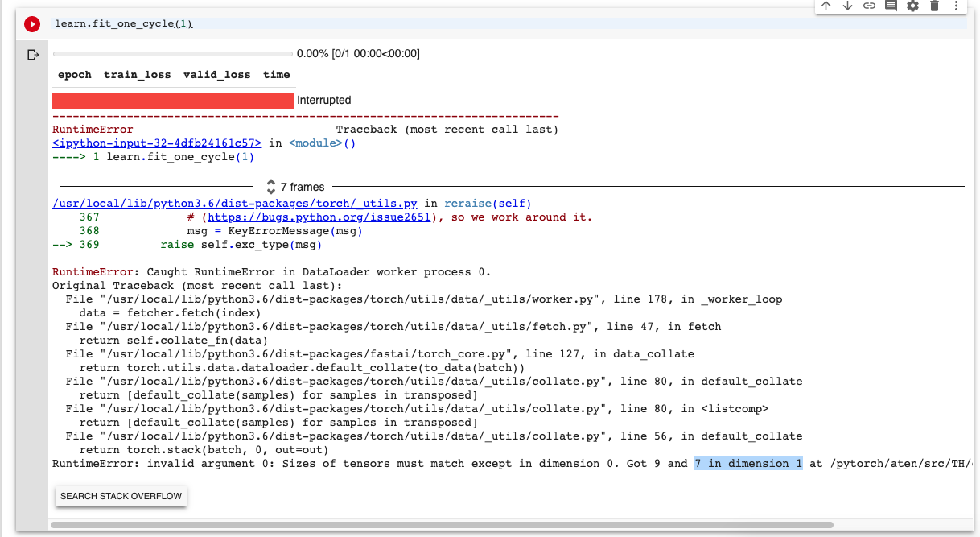This screenshot has height=537, width=980.
Task: Click the output toggle icon beside results
Action: pyautogui.click(x=33, y=55)
